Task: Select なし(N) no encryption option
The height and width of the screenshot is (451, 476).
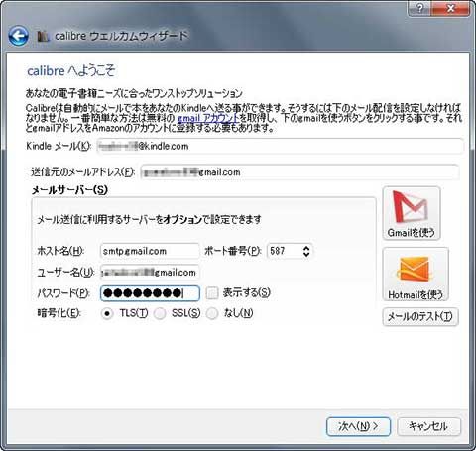Action: (212, 313)
